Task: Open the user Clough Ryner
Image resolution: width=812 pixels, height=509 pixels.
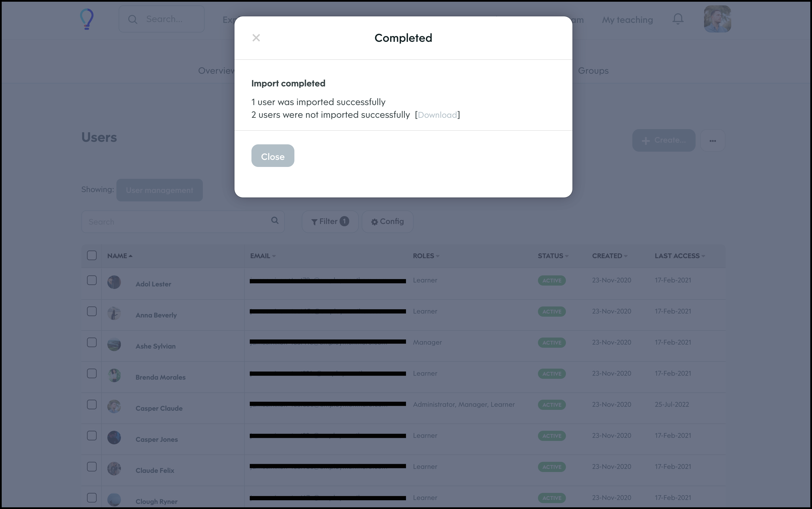Action: tap(157, 502)
